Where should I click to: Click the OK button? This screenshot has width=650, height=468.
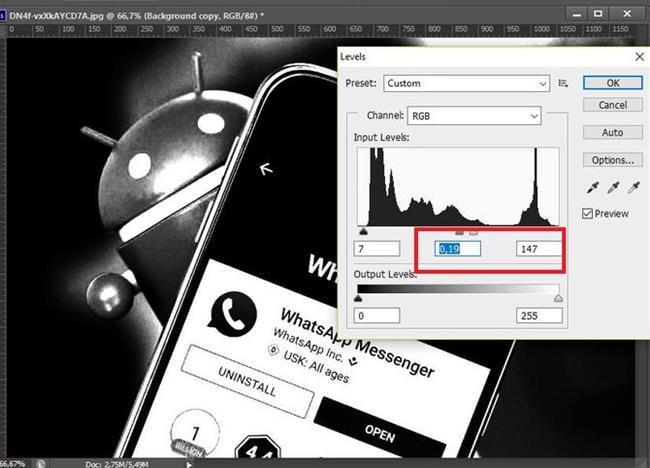(613, 83)
